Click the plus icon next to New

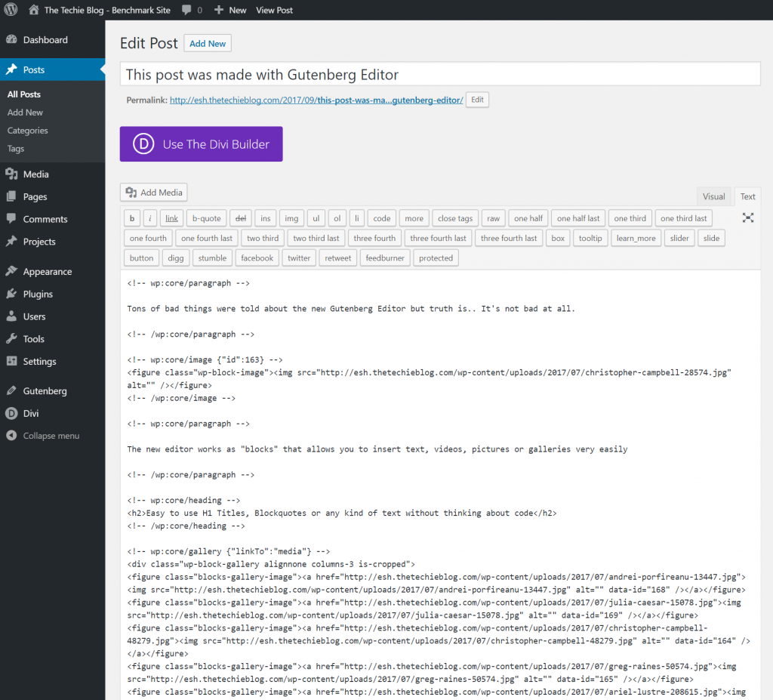[219, 10]
